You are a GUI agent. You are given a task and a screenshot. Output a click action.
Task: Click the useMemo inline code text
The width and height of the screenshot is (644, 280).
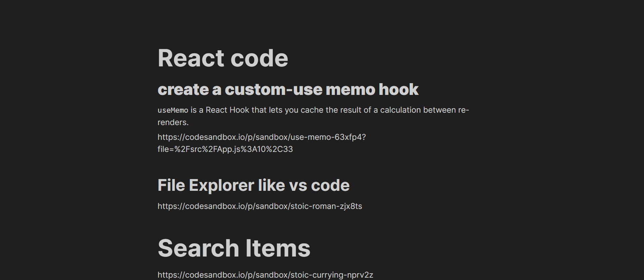[173, 110]
